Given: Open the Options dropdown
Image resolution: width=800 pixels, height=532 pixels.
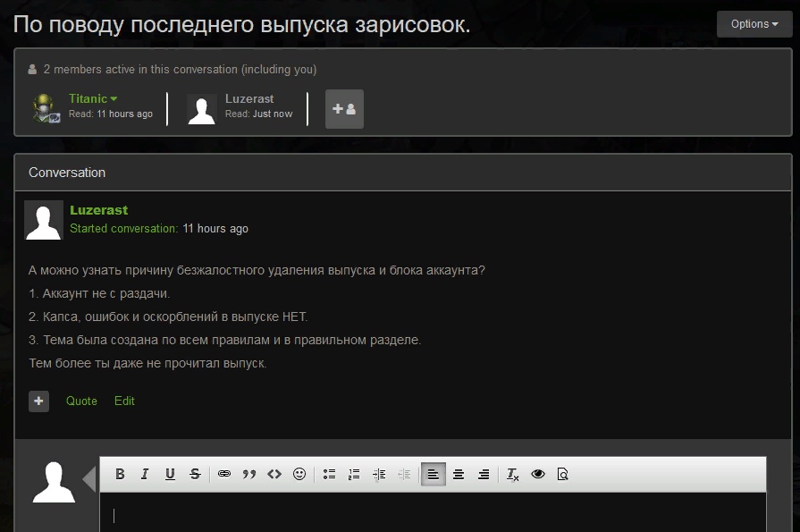Looking at the screenshot, I should pos(754,24).
